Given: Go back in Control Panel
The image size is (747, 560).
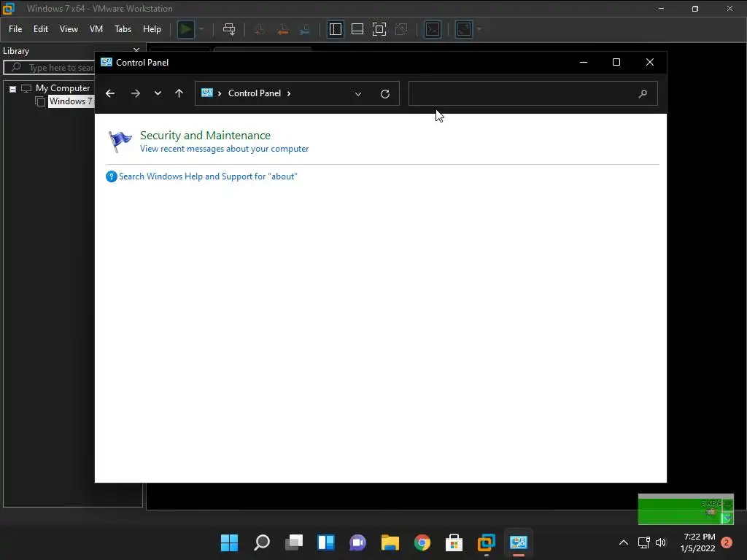Looking at the screenshot, I should 110,93.
